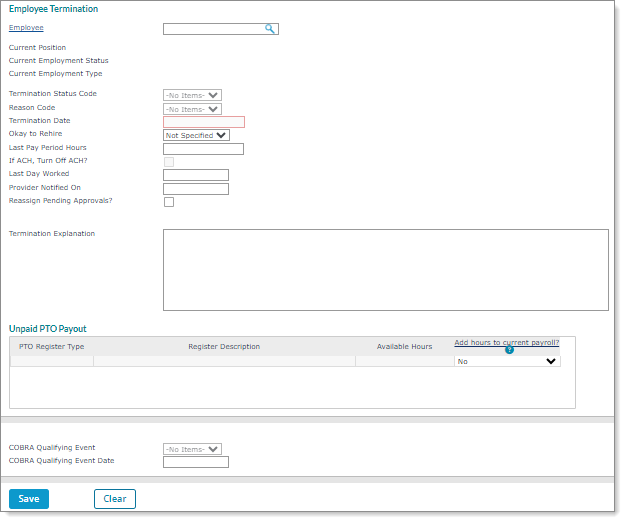Open the Employee label link

click(x=26, y=28)
